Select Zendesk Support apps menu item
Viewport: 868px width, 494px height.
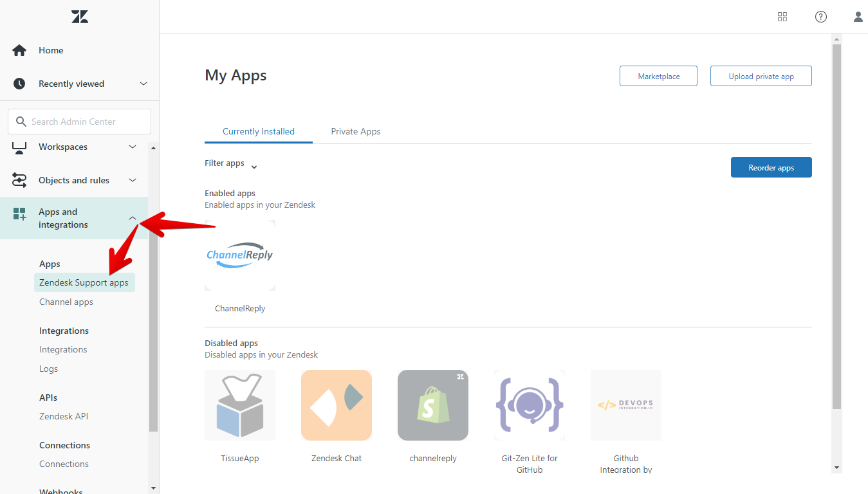point(84,282)
